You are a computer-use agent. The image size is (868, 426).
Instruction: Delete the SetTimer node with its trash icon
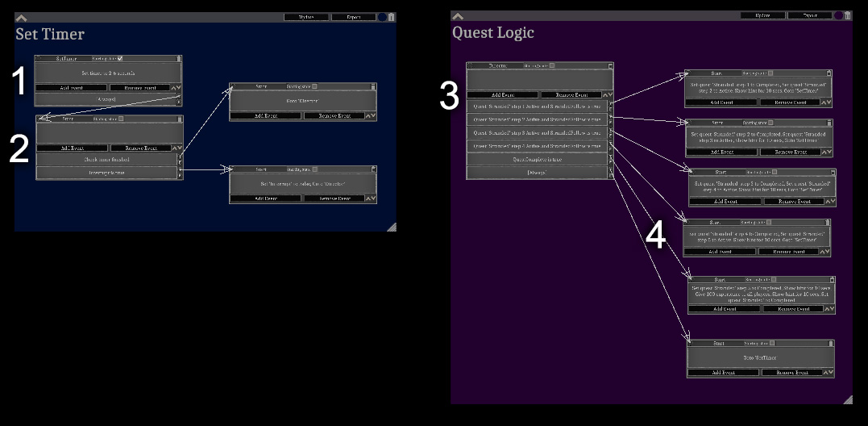178,58
